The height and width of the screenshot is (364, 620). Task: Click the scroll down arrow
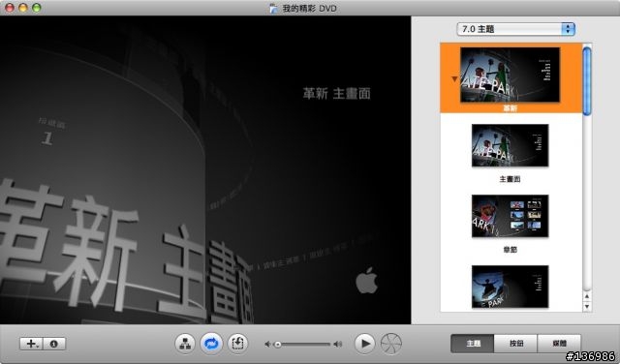pyautogui.click(x=587, y=306)
